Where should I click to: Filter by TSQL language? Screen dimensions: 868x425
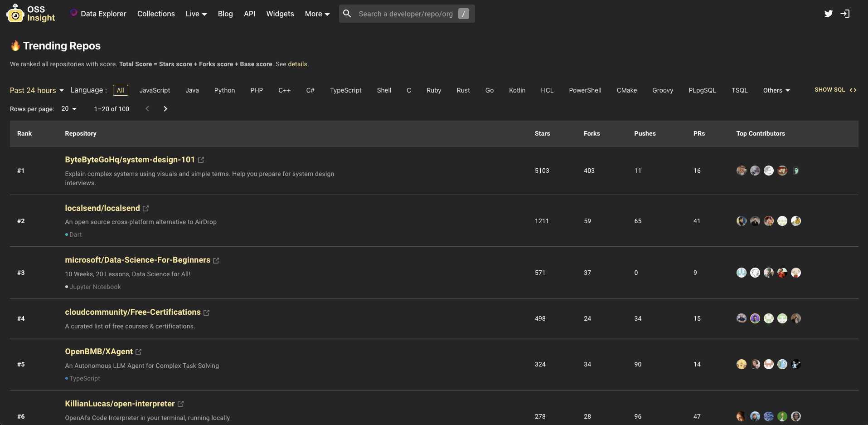click(x=740, y=90)
